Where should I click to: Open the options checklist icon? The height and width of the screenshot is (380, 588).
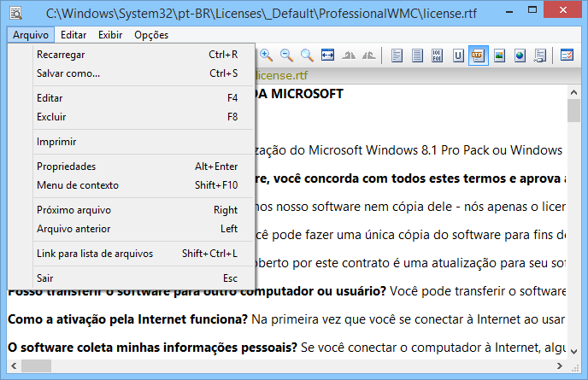pos(567,56)
